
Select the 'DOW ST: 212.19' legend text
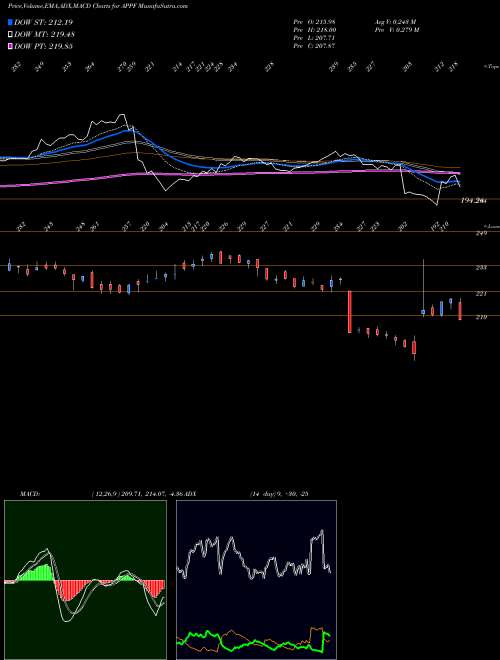pos(43,23)
